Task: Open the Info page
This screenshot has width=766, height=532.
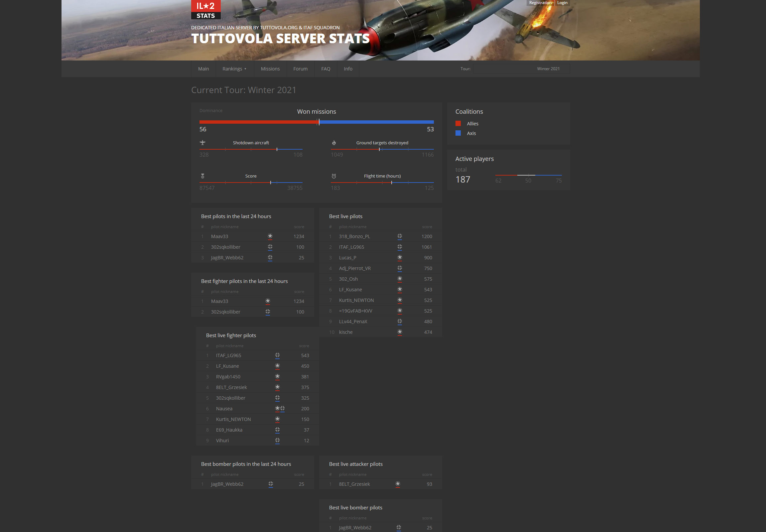Action: [348, 69]
